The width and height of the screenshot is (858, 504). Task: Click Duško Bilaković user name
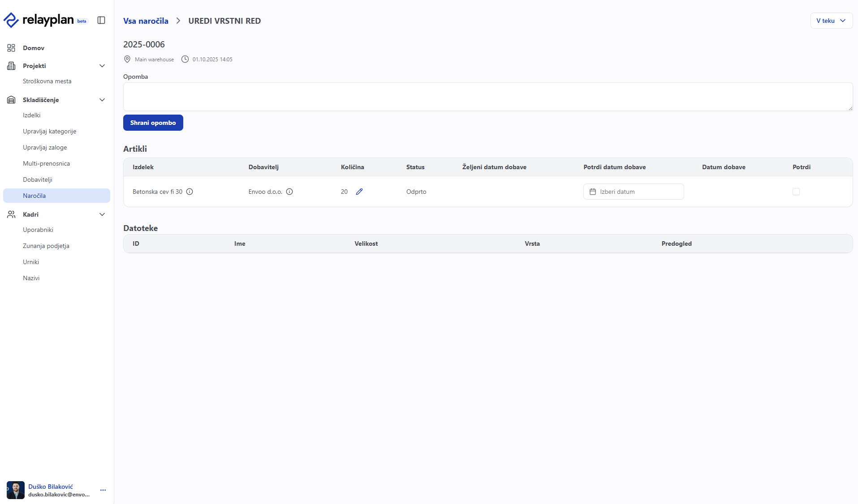tap(51, 487)
